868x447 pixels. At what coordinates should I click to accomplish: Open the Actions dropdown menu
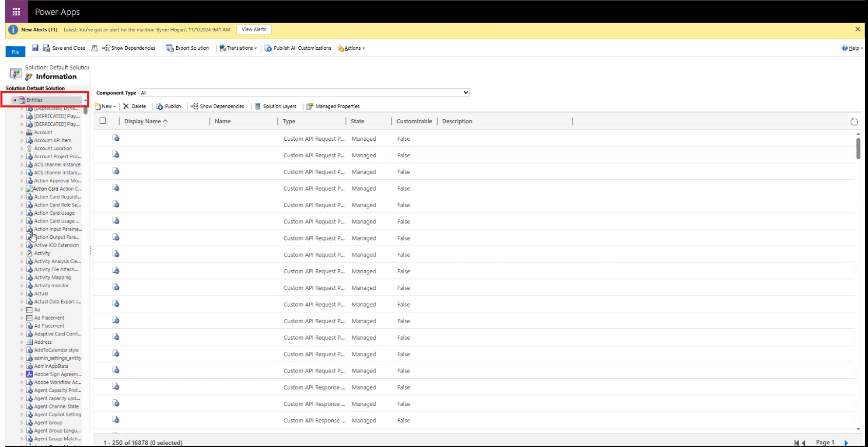pyautogui.click(x=351, y=48)
